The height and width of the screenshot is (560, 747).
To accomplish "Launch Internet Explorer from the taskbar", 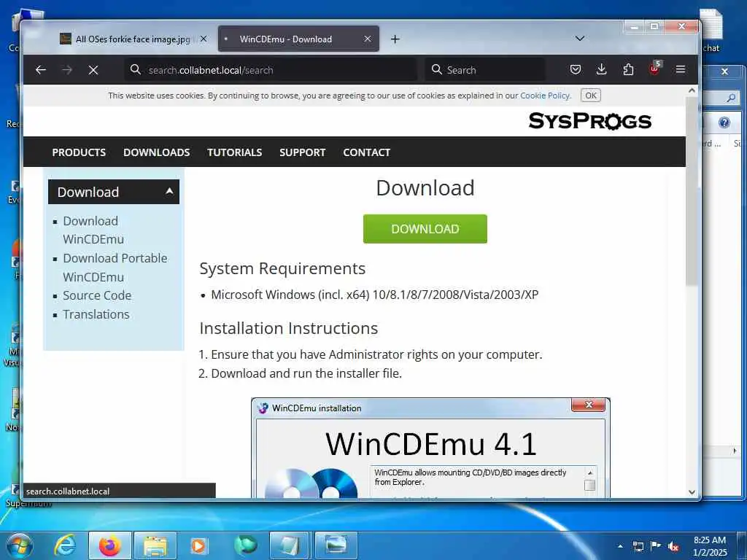I will [65, 545].
